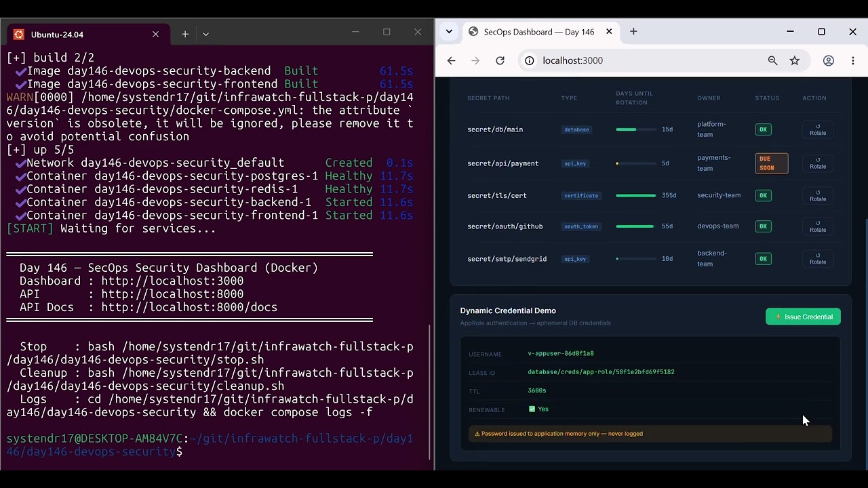Click the database type tag
This screenshot has height=488, width=868.
click(x=576, y=129)
